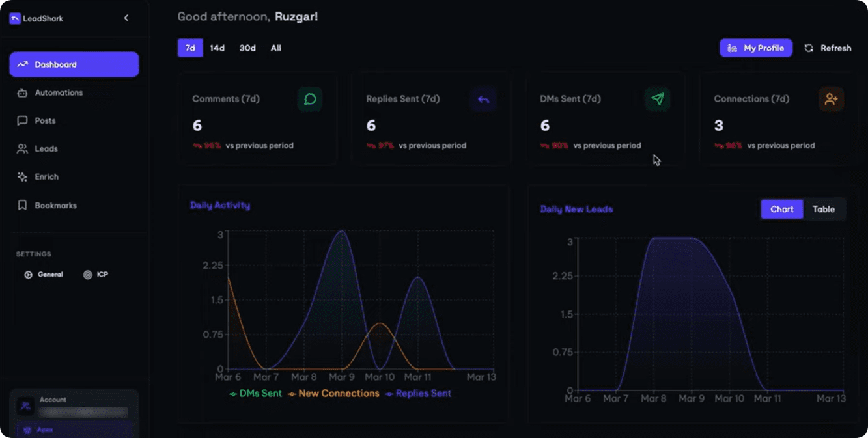The width and height of the screenshot is (868, 438).
Task: Open the Posts page
Action: click(45, 121)
